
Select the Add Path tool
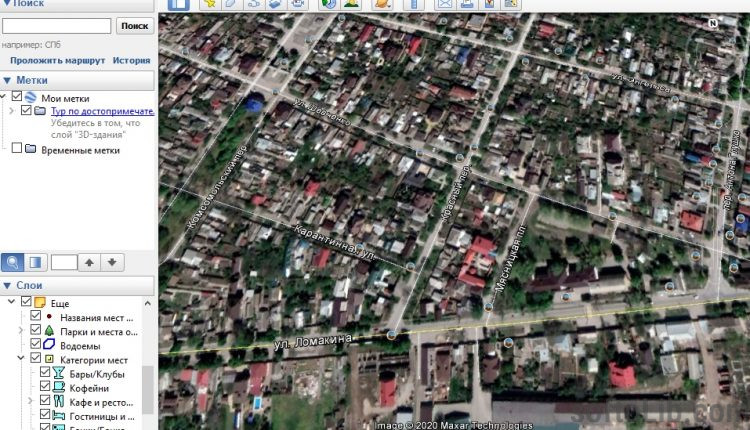tap(253, 4)
